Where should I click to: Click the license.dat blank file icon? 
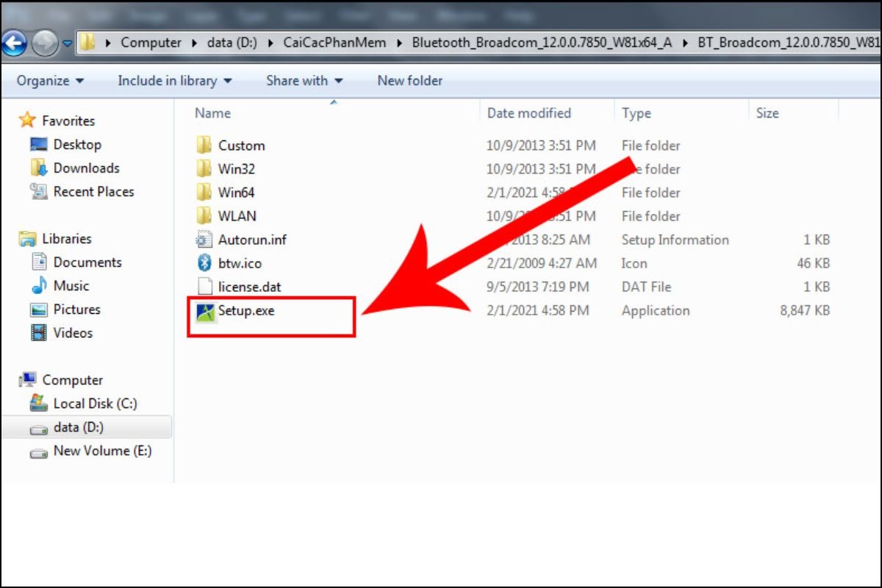click(204, 286)
